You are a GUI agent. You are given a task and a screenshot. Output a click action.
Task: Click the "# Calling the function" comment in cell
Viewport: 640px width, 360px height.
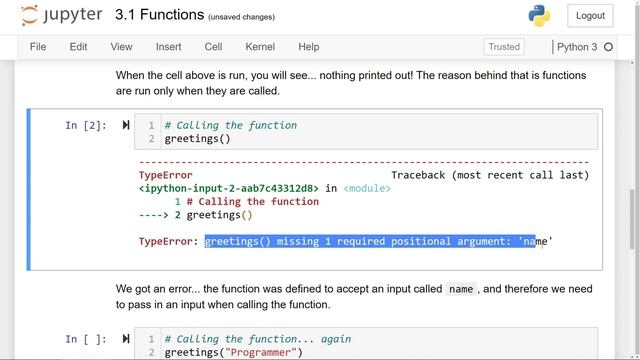pos(231,125)
